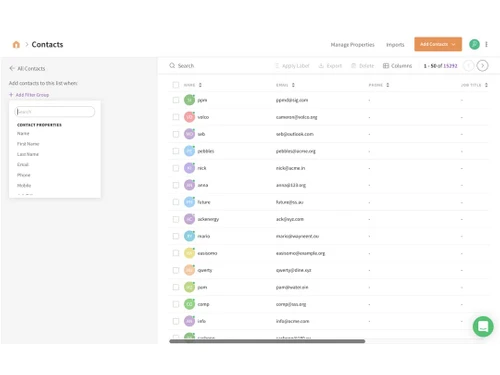
Task: Go to previous page of contacts
Action: (469, 66)
